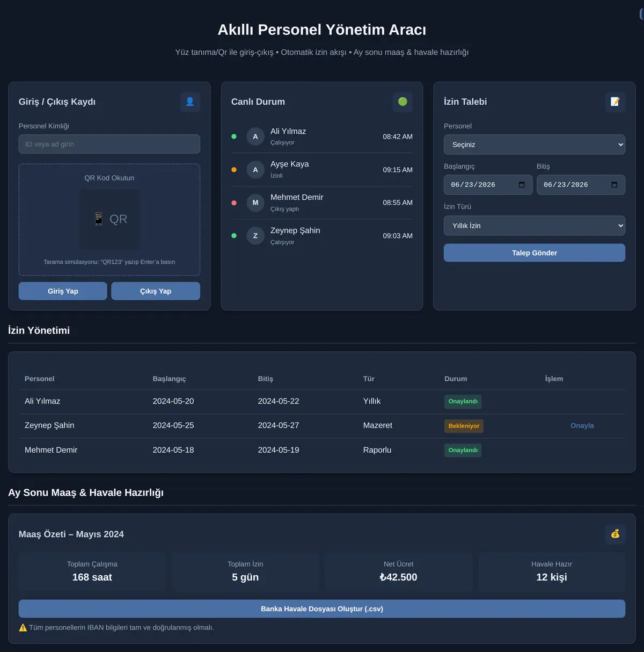Submit leave with Talep Gönder button

point(535,253)
